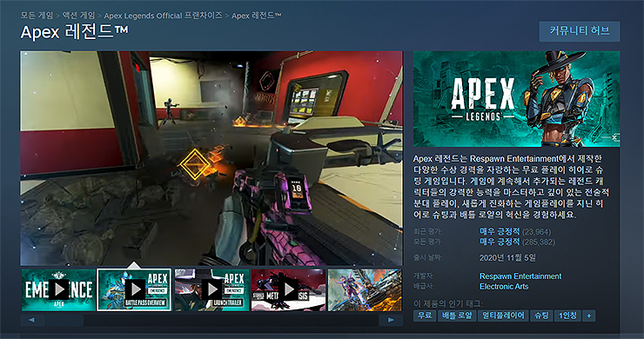644x339 pixels.
Task: Open the 모든 게임 breadcrumb link
Action: click(37, 16)
